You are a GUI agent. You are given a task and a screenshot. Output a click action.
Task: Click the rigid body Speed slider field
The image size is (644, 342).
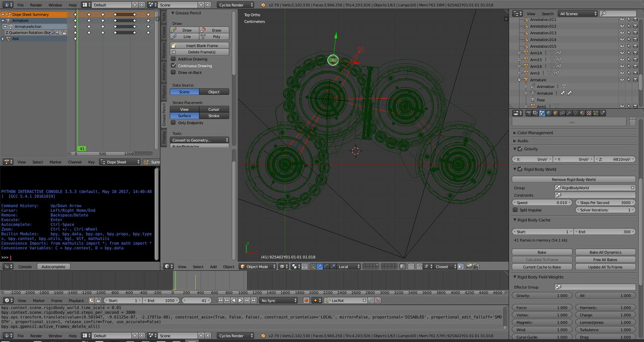coord(542,202)
